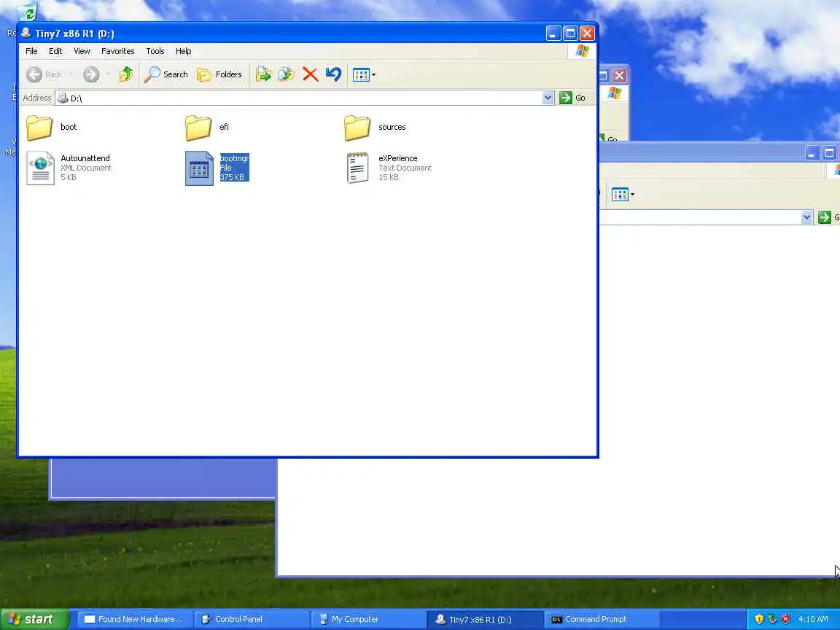Screen dimensions: 840x630
Task: Click the red shield alert tray icon
Action: click(785, 619)
